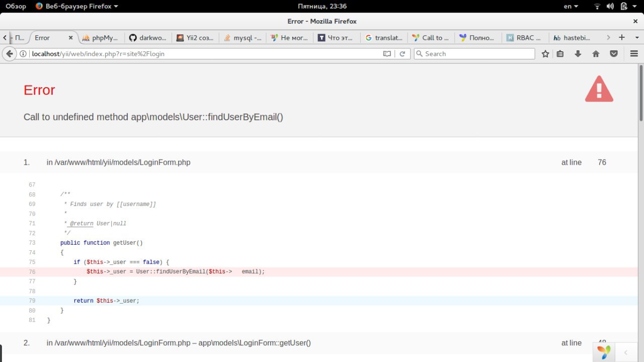
Task: Open the 'en' keyboard layout dropdown
Action: [x=571, y=6]
